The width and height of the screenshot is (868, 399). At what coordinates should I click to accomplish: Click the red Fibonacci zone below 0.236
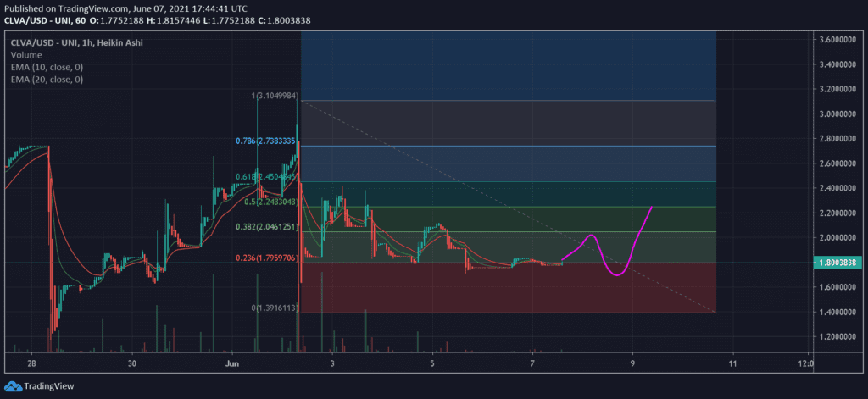pos(509,288)
